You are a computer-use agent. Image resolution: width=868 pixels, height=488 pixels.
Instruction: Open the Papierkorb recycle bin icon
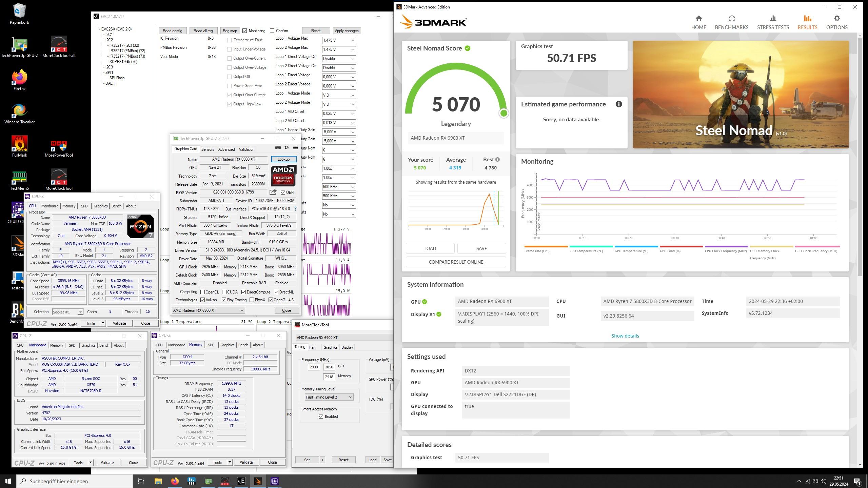(x=19, y=14)
